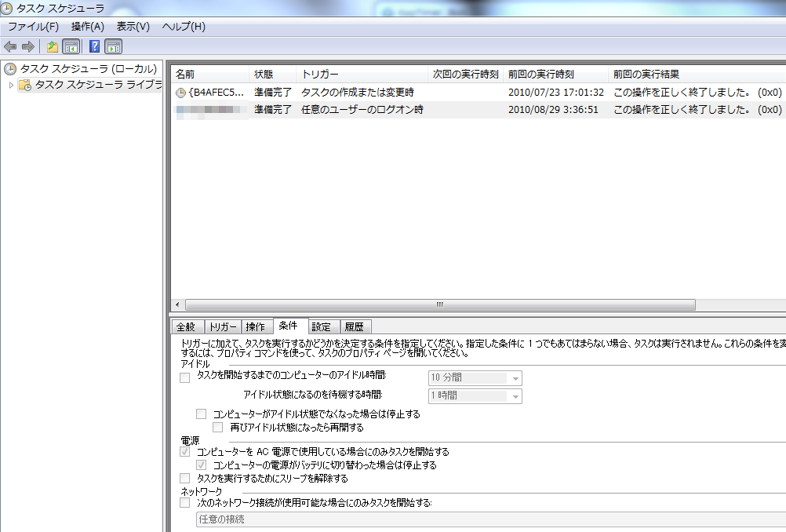
Task: Enable the タスクを実行するためにスリープを解除する checkbox
Action: point(185,478)
